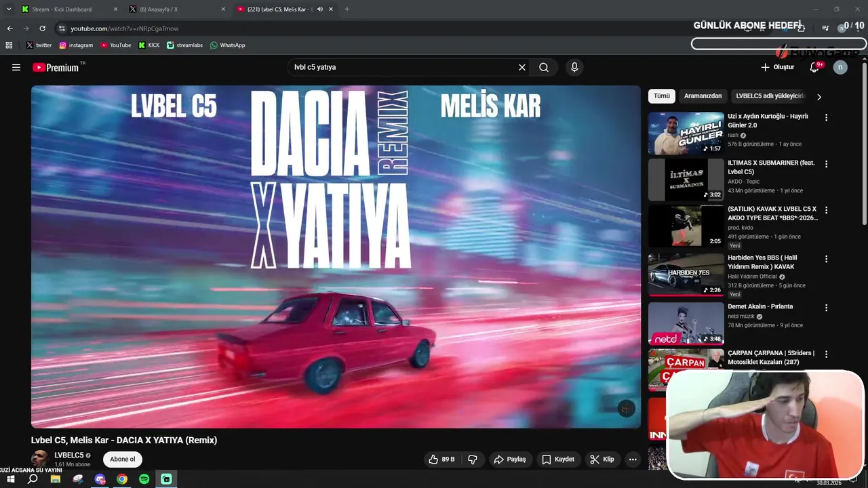Open the WhatsApp bookmark

point(227,45)
